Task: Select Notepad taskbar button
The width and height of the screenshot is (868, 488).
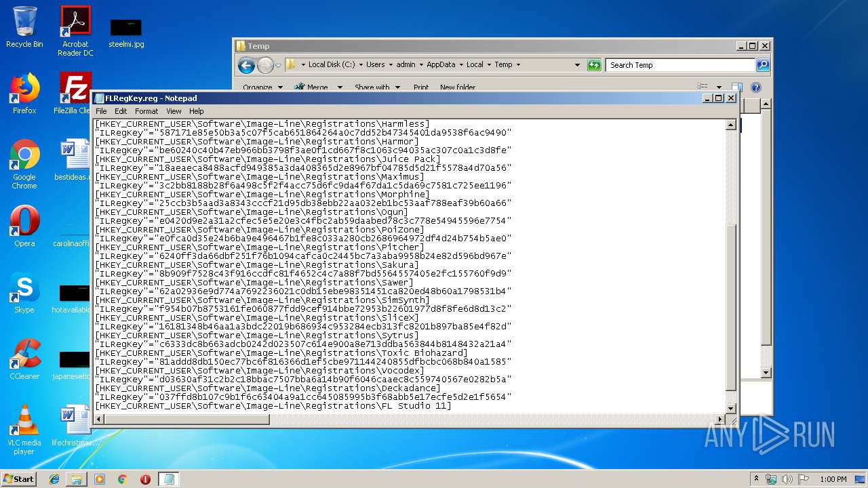Action: tap(169, 479)
